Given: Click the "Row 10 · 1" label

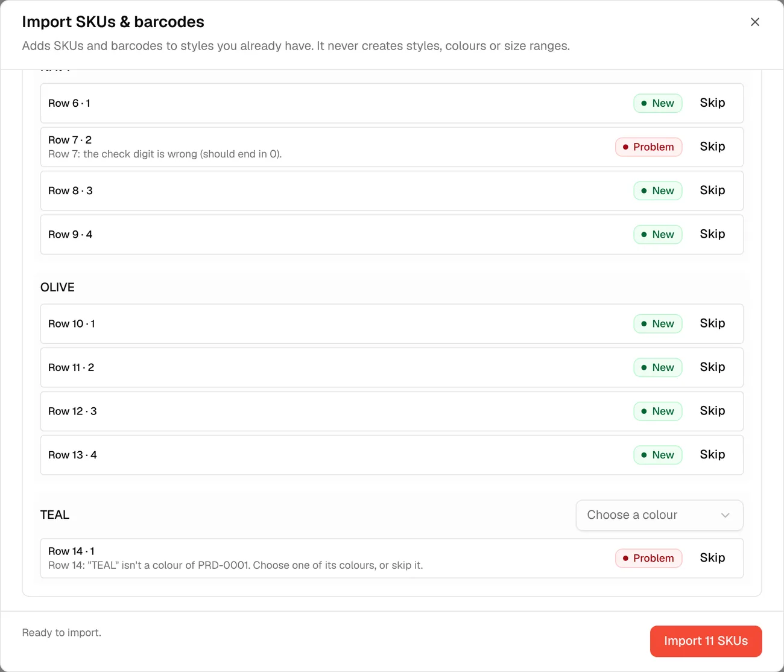Looking at the screenshot, I should pos(72,324).
